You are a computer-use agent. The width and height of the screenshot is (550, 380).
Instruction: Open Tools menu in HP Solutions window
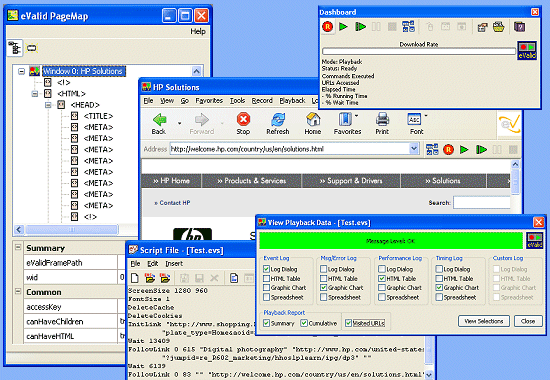tap(237, 101)
